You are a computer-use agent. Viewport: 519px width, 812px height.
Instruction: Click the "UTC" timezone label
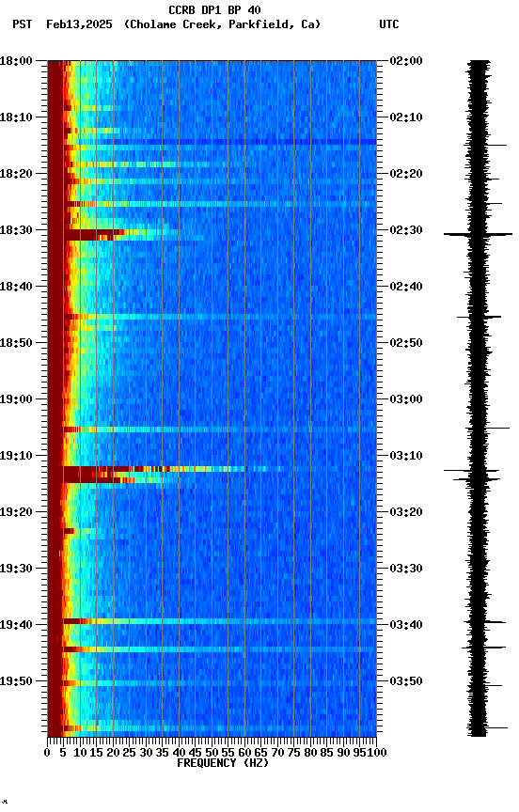pos(389,24)
